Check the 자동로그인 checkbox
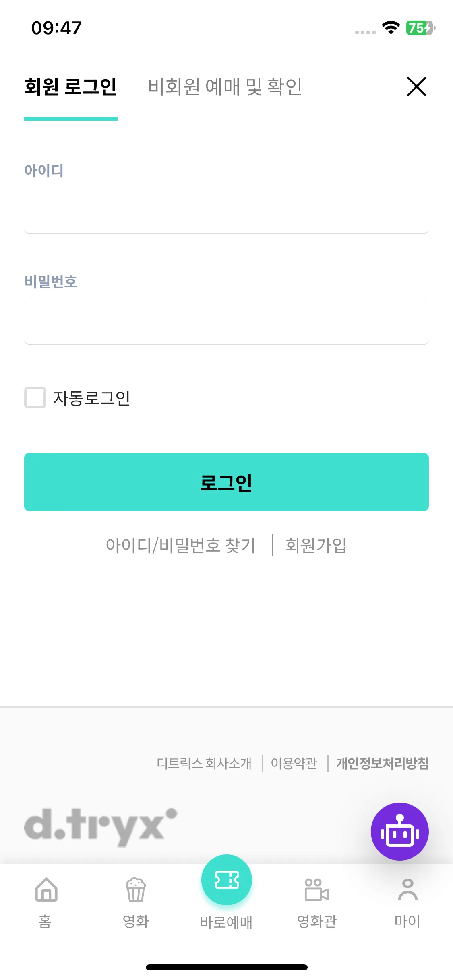This screenshot has width=453, height=980. [x=35, y=397]
